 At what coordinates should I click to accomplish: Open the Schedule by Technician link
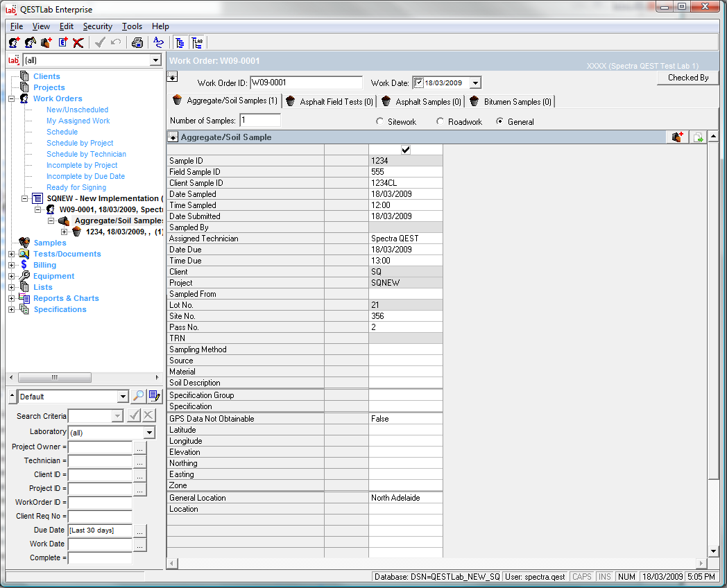pos(86,154)
